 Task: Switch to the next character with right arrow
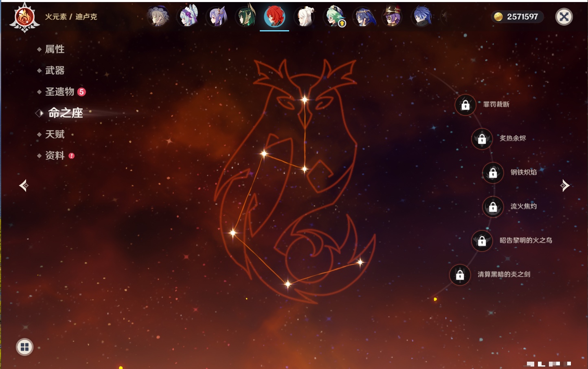[565, 186]
